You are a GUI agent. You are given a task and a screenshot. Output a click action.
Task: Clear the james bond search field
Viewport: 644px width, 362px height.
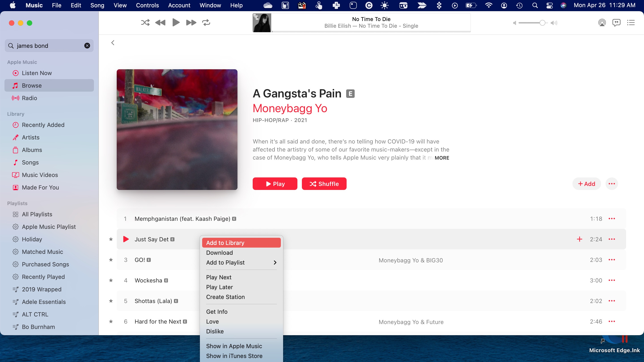(x=87, y=46)
